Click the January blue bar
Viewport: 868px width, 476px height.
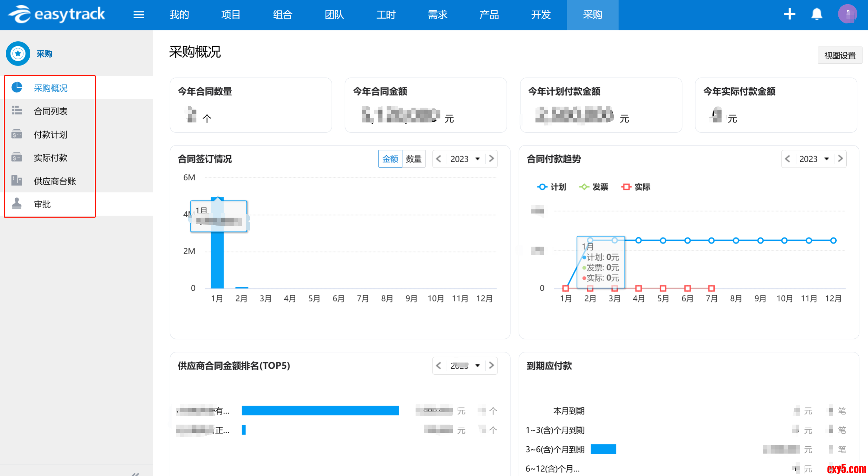pos(217,262)
